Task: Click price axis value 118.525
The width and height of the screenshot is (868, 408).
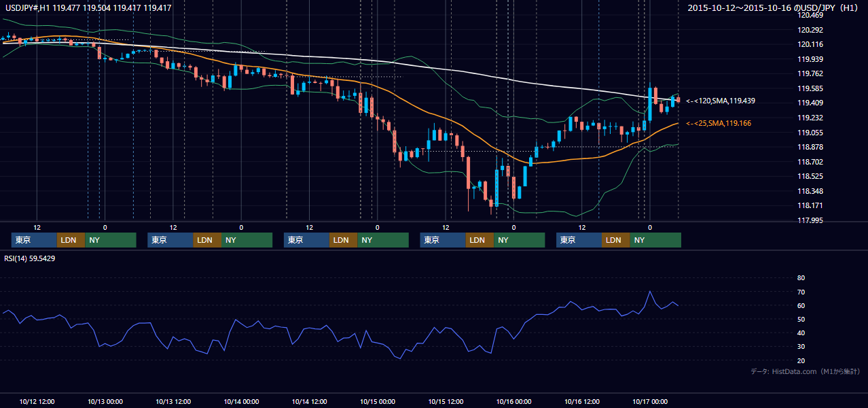Action: pos(810,176)
